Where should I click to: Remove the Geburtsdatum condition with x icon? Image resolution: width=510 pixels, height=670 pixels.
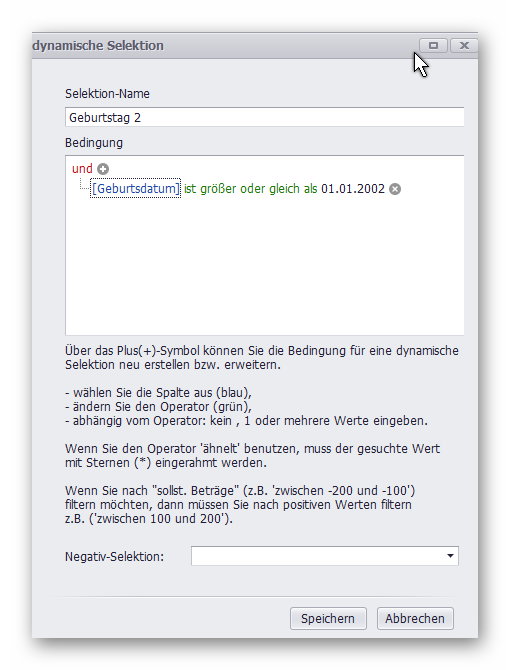[395, 189]
